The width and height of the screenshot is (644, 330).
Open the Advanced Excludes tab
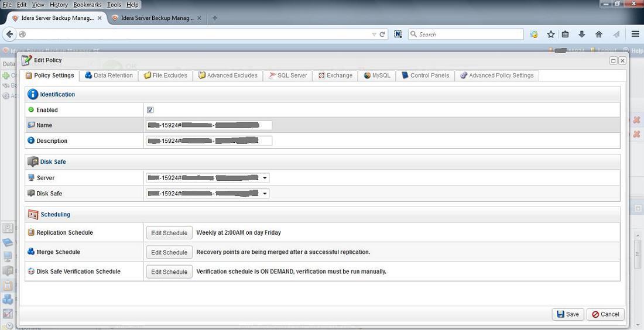click(x=228, y=75)
